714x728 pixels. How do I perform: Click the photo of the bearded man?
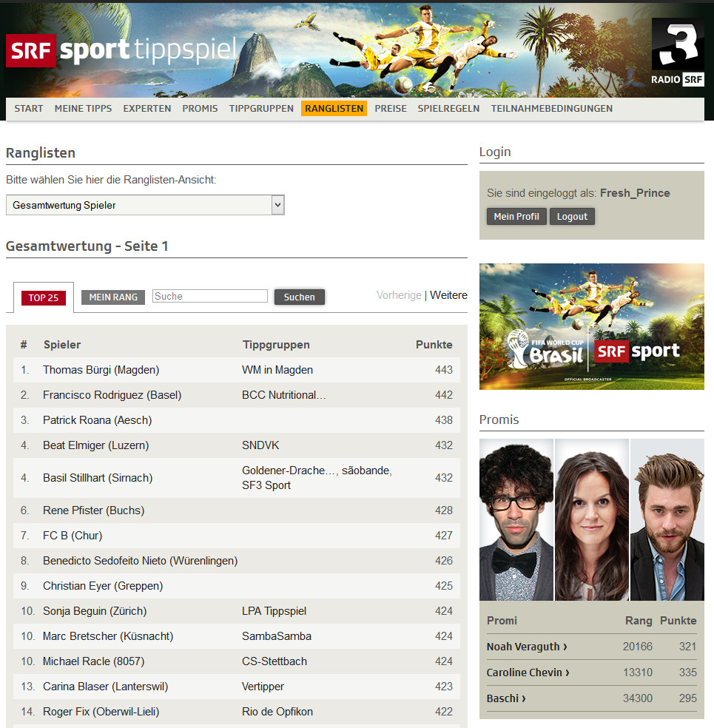[667, 520]
